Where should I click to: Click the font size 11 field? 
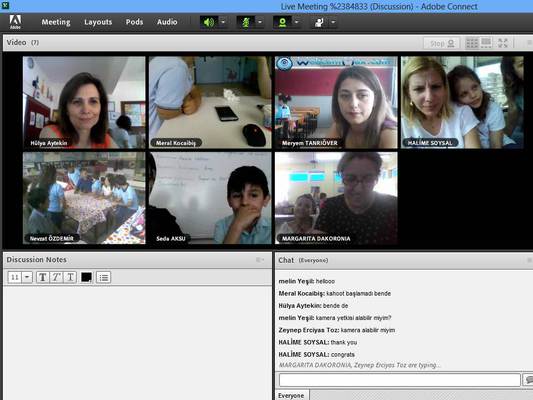click(x=15, y=277)
